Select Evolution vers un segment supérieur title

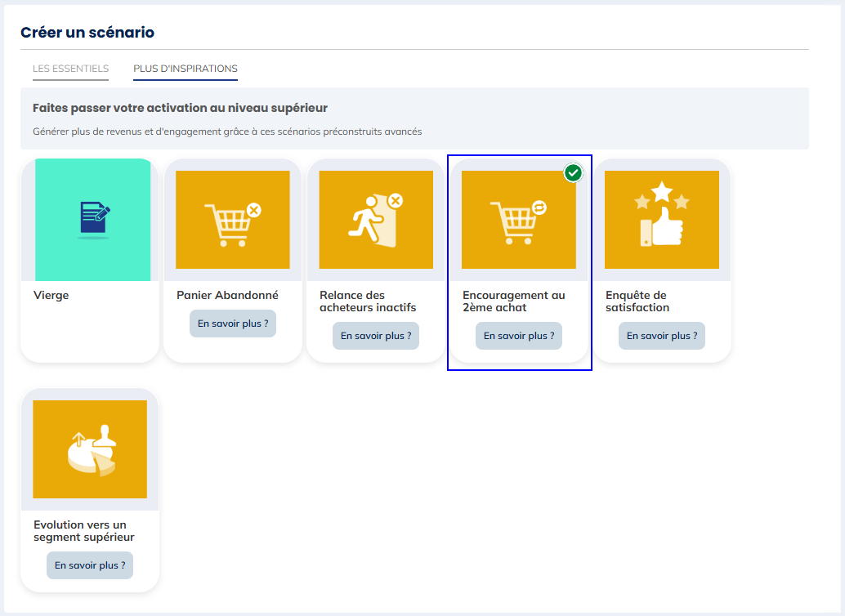[x=83, y=531]
